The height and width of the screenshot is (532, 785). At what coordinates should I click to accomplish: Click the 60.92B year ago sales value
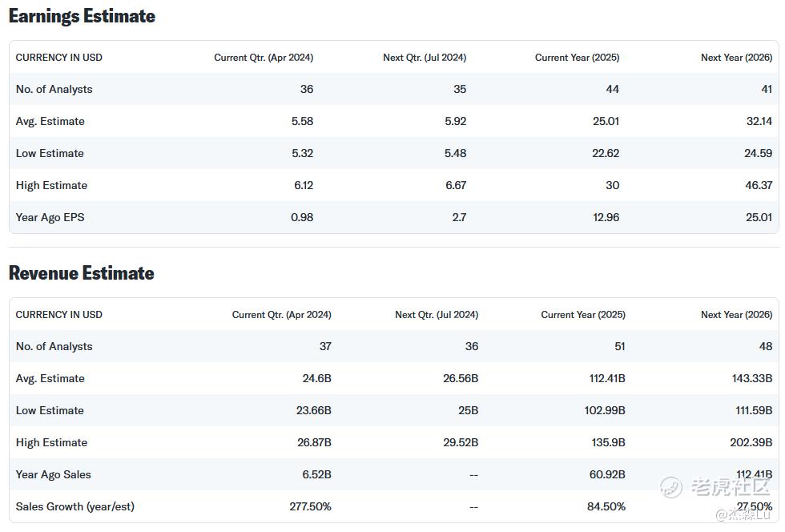click(x=607, y=474)
